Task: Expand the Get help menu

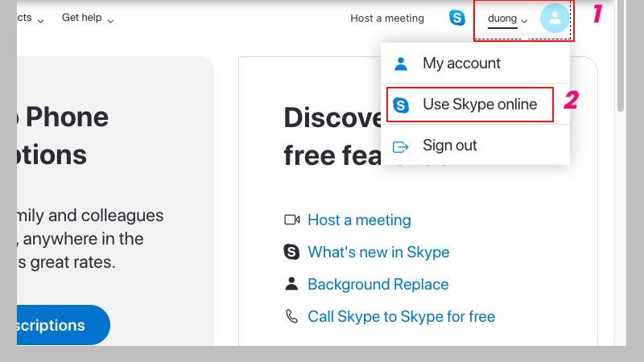Action: click(88, 18)
